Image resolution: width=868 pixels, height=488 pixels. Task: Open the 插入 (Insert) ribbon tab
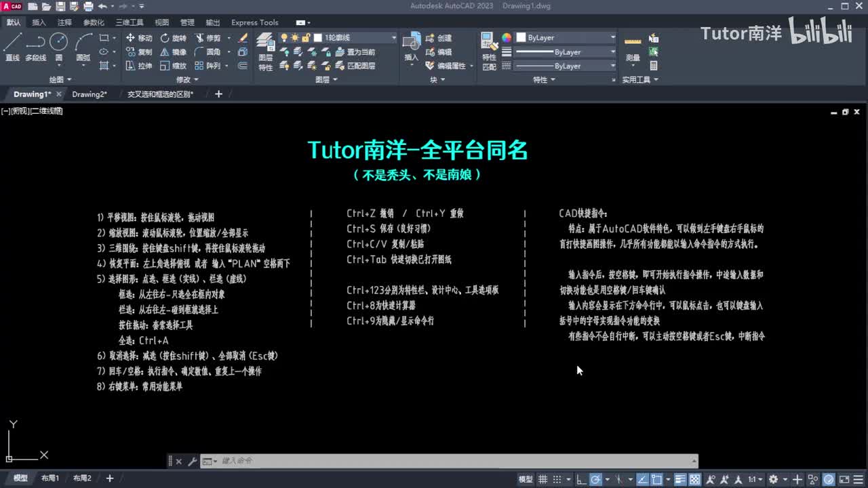coord(39,22)
